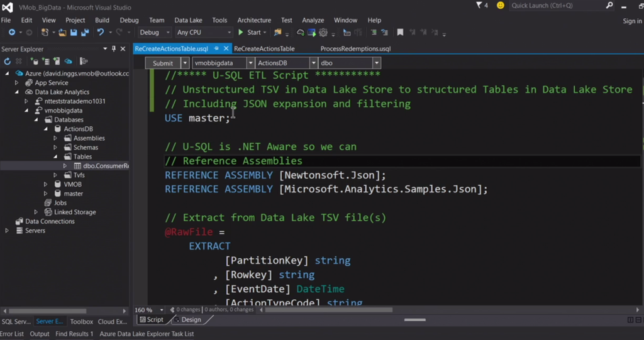The image size is (644, 340).
Task: Click the Submit button
Action: click(x=162, y=63)
